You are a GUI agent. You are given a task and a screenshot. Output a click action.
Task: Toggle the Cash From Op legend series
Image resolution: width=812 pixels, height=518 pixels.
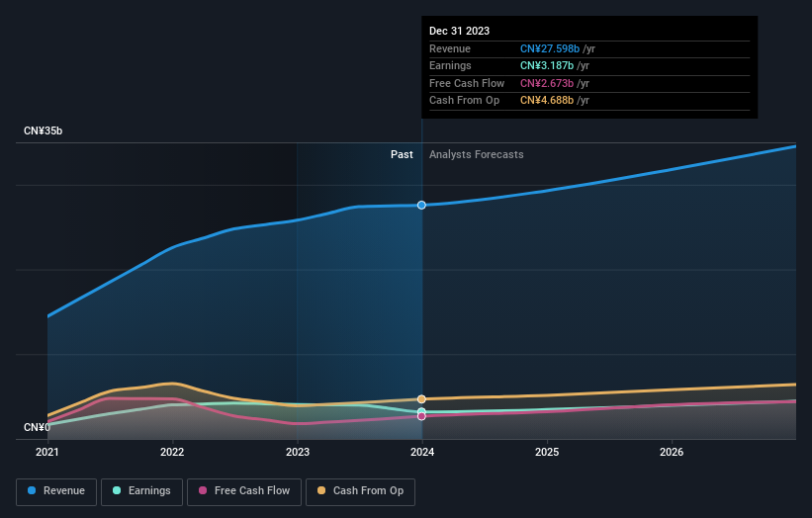click(360, 491)
